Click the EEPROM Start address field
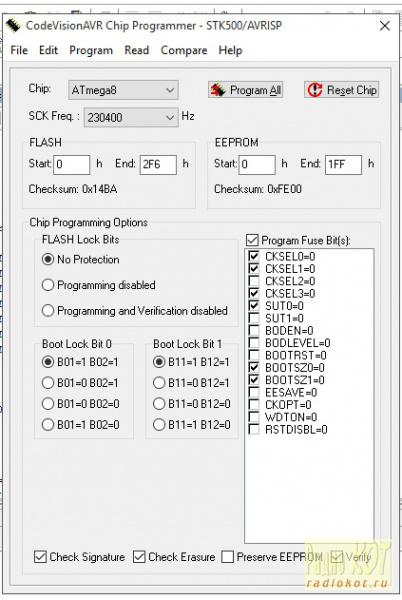 pos(257,165)
